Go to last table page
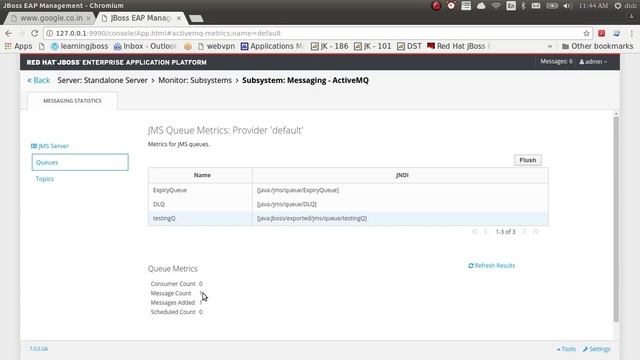Viewport: 640px width, 360px height. 536,231
